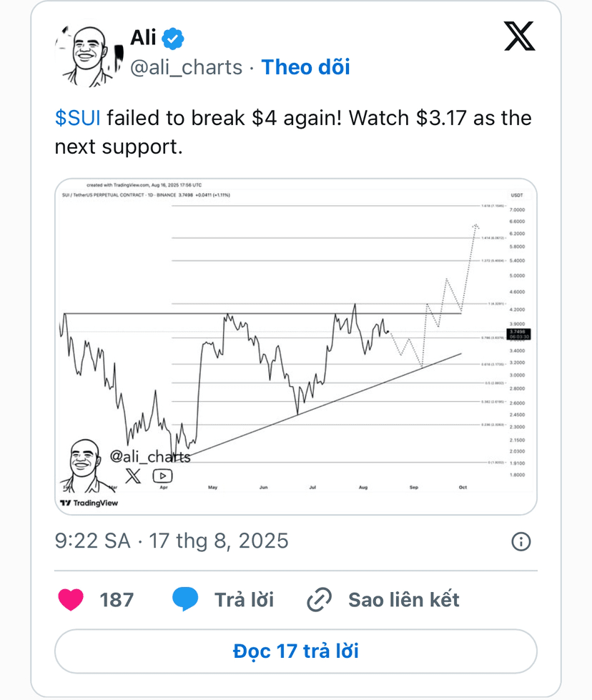Click the Trả lời reply label
This screenshot has height=700, width=592.
click(245, 600)
